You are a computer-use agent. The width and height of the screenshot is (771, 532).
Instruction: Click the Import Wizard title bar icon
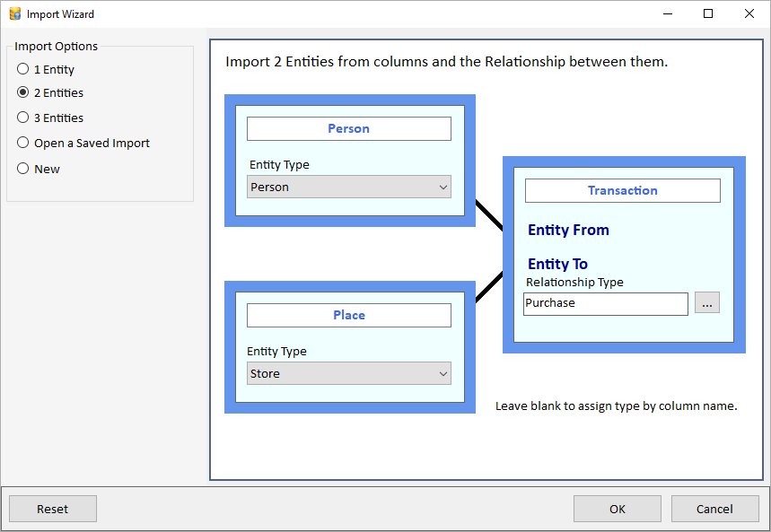pyautogui.click(x=15, y=13)
